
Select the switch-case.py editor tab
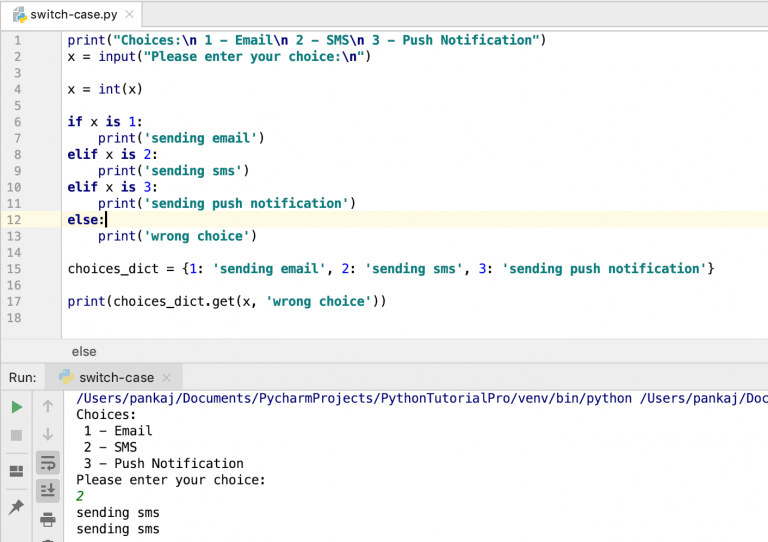click(73, 15)
